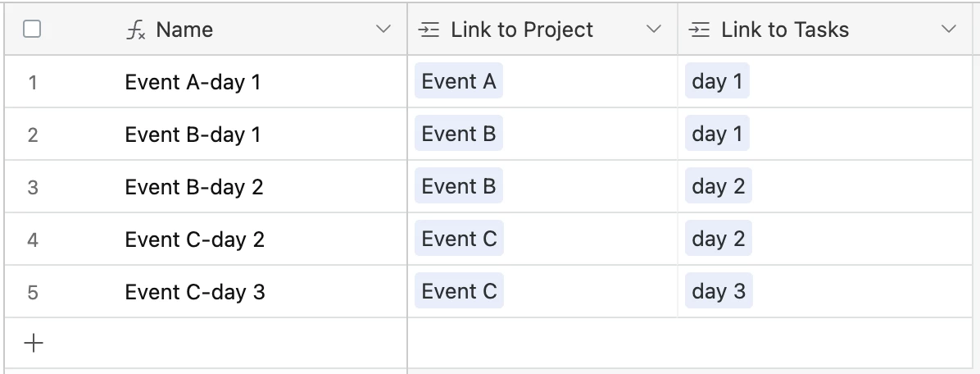Add a new row with plus icon
The height and width of the screenshot is (374, 980).
coord(33,343)
